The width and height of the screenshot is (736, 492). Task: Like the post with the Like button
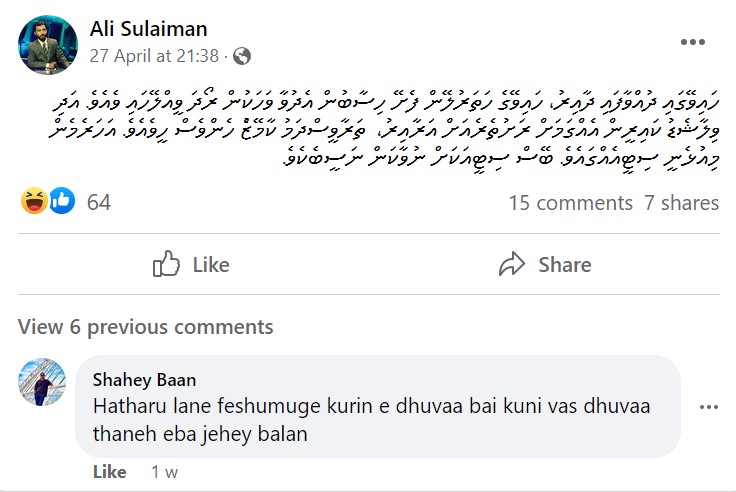point(190,265)
